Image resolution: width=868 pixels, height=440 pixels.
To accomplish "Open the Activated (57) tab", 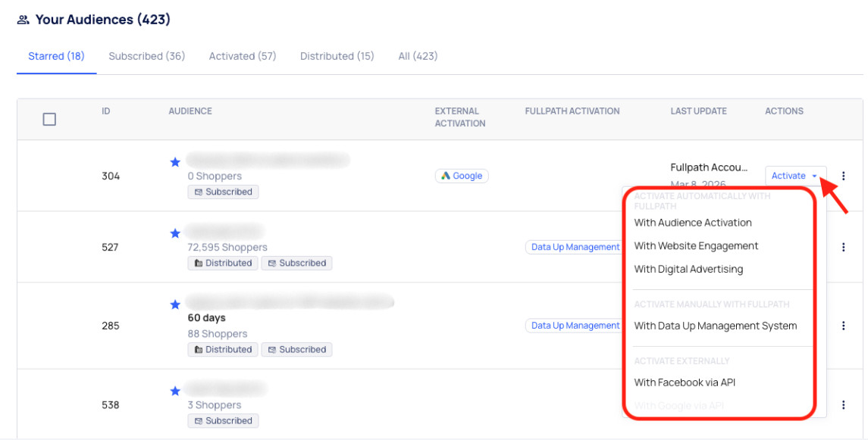I will point(243,56).
